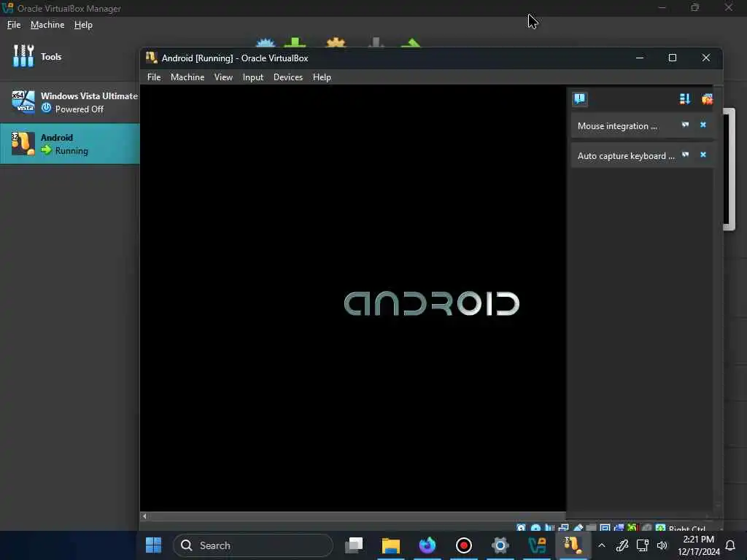Open the red record app on taskbar
747x560 pixels.
[463, 545]
